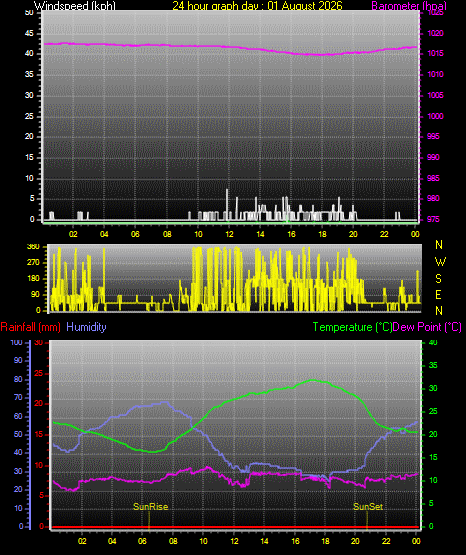The image size is (466, 555).
Task: Select the 980 value on barometer axis
Action: (433, 199)
